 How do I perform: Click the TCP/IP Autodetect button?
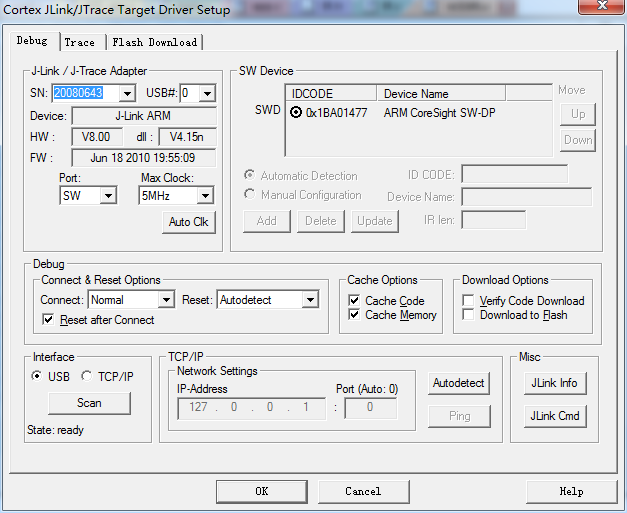[459, 383]
